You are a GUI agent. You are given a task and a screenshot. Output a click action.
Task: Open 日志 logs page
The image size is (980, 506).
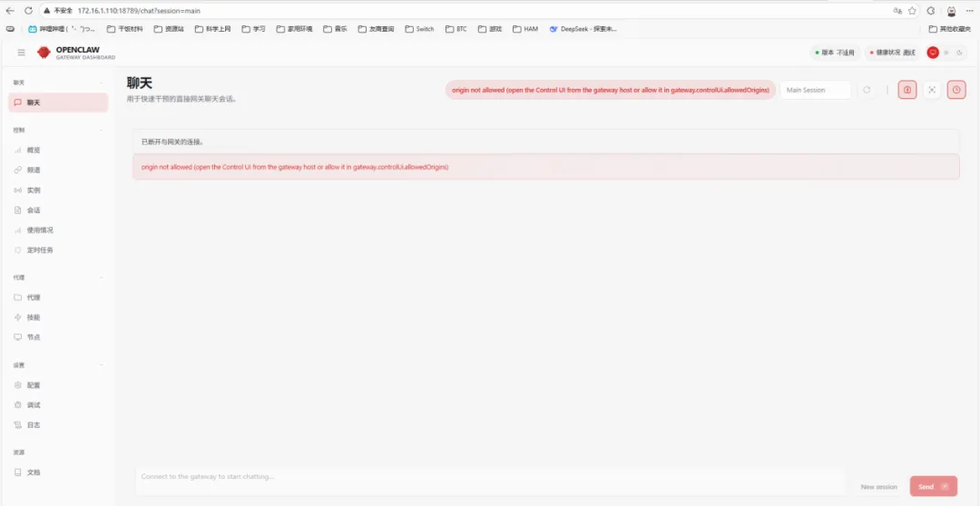click(58, 425)
